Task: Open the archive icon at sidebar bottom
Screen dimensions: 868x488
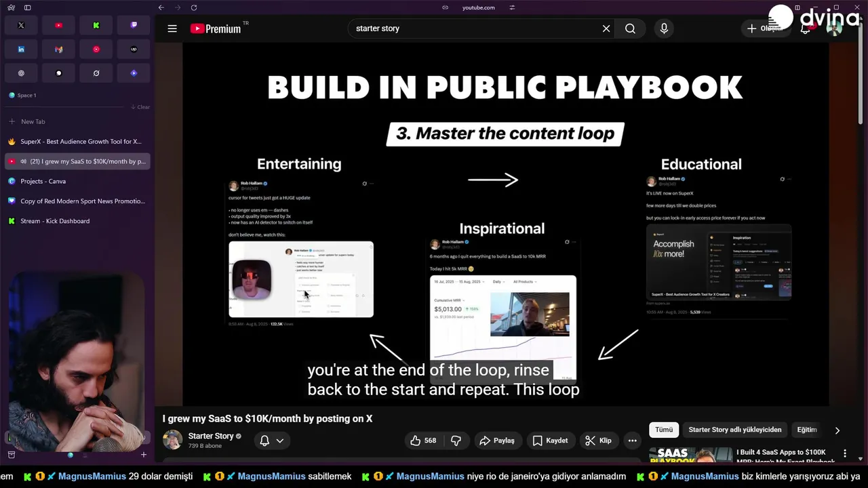Action: tap(12, 455)
